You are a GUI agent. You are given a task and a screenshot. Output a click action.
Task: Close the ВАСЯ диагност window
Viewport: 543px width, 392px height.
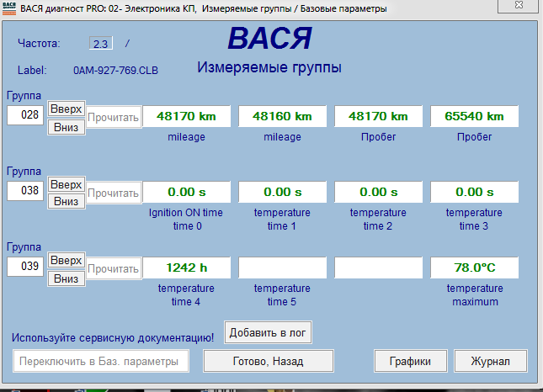[x=519, y=5]
